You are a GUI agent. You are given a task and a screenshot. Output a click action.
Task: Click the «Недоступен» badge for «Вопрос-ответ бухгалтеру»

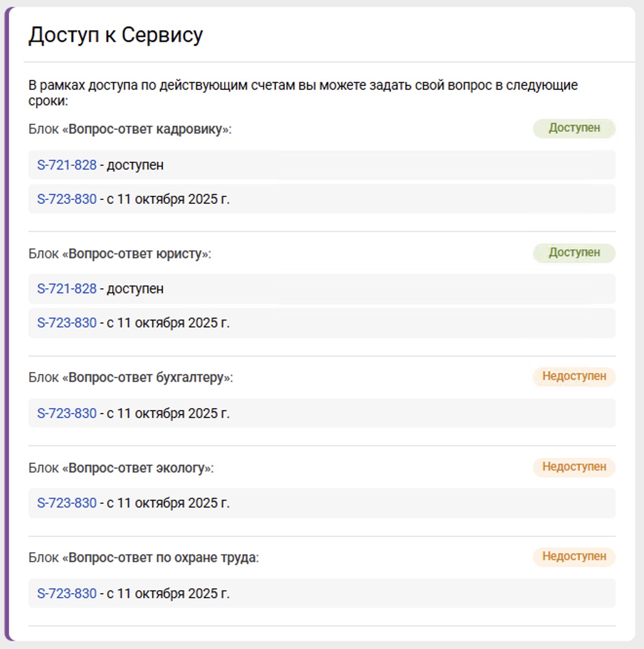[574, 376]
